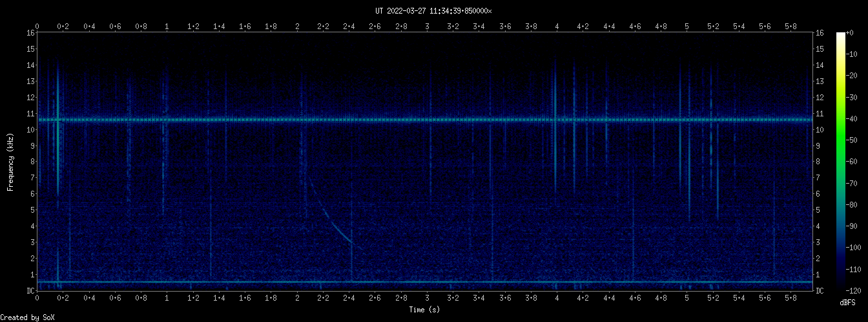Image resolution: width=868 pixels, height=322 pixels.
Task: Click the 11 kHz tick on the left frequency axis
Action: point(30,114)
